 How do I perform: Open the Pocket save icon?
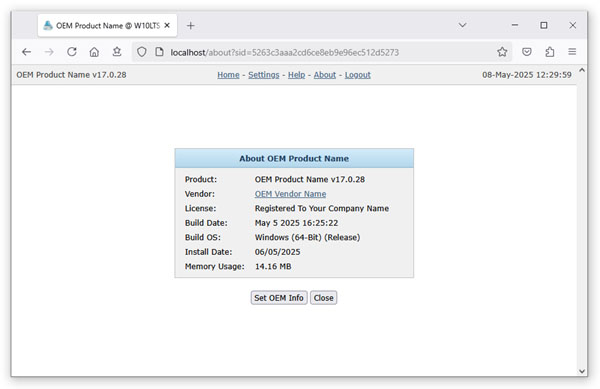[527, 52]
